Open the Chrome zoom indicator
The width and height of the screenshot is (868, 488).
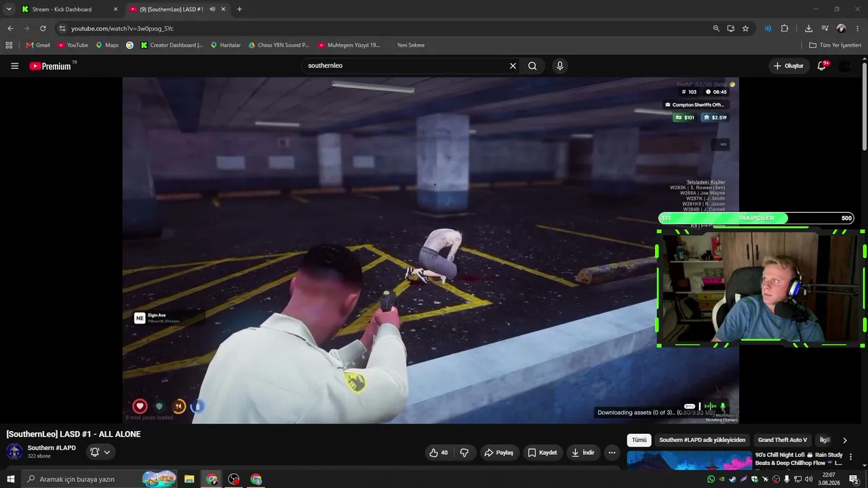tap(716, 28)
